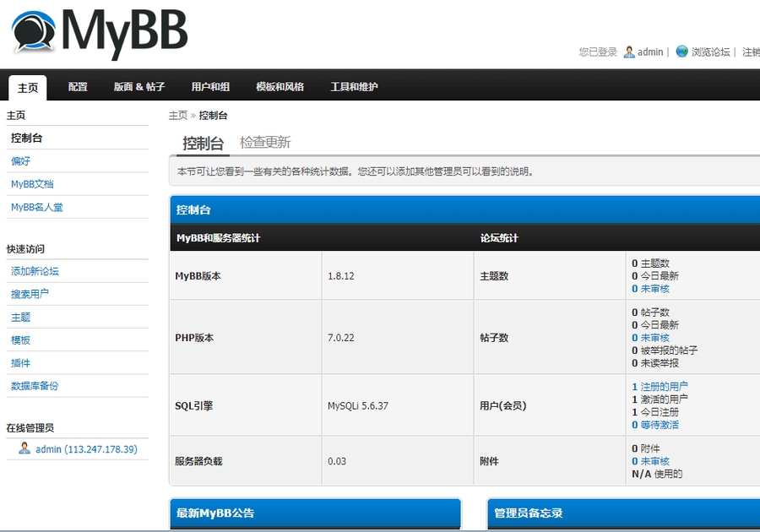The height and width of the screenshot is (532, 760).
Task: Go to 模板和风格 tab
Action: pyautogui.click(x=280, y=87)
